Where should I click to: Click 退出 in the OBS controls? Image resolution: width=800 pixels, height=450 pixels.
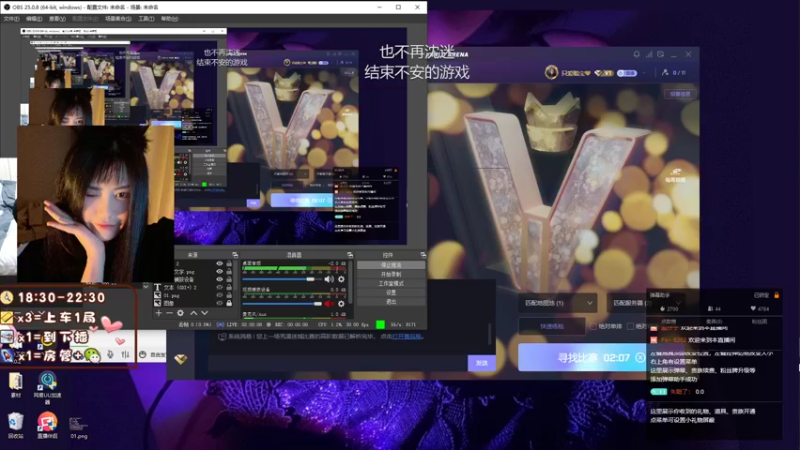coord(391,302)
